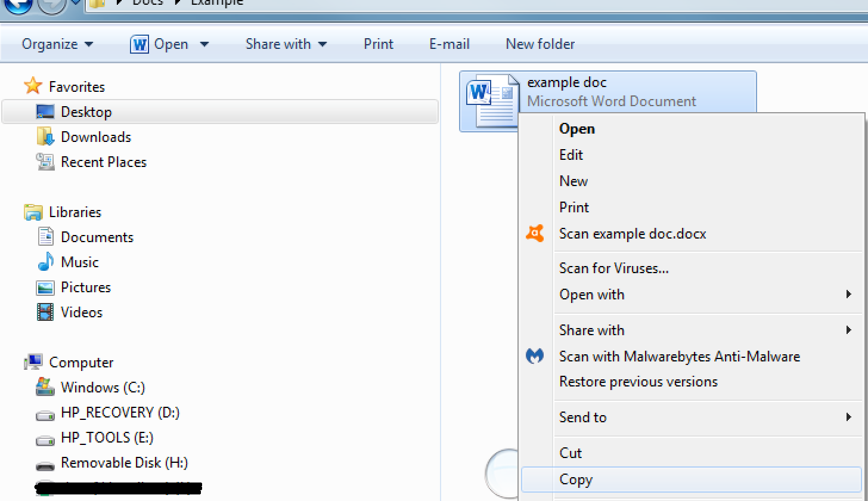This screenshot has height=501, width=868.
Task: Expand the Send to submenu arrow
Action: [848, 417]
